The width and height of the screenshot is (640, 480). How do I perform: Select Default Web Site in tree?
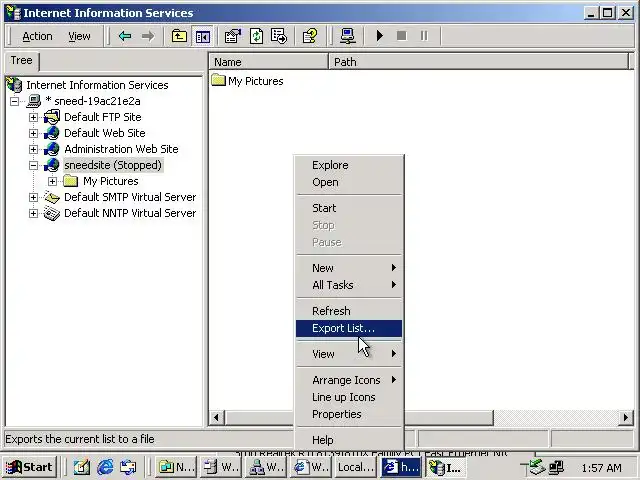(104, 133)
